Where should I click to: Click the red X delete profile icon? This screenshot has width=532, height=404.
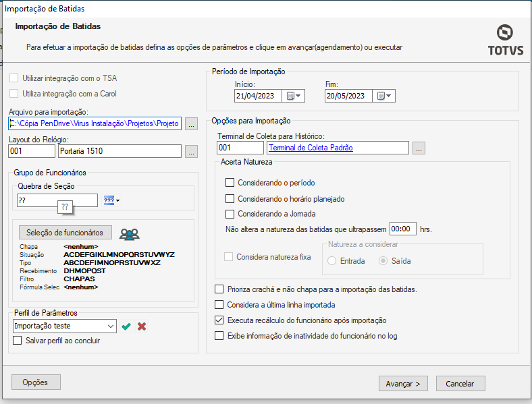(142, 326)
